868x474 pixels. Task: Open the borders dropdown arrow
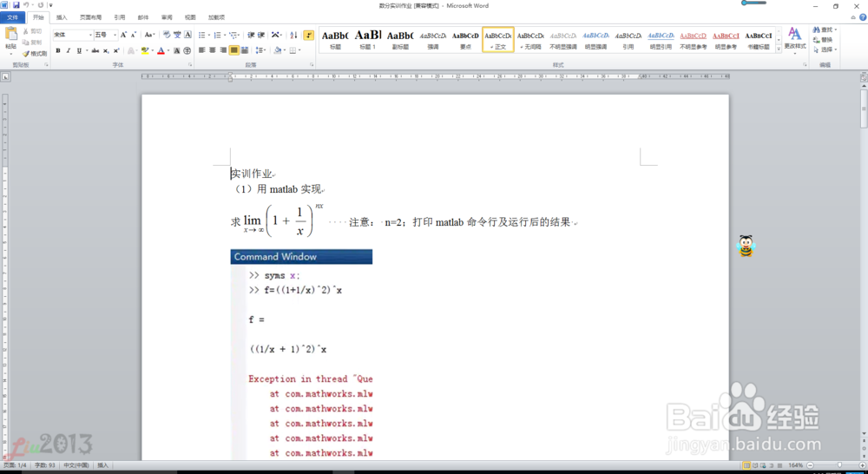[x=299, y=50]
